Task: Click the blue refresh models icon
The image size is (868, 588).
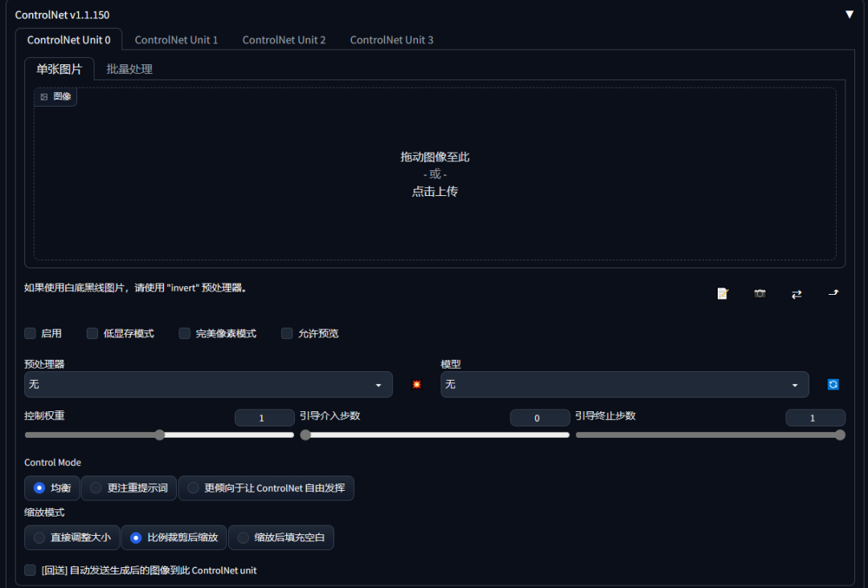Action: click(x=833, y=385)
